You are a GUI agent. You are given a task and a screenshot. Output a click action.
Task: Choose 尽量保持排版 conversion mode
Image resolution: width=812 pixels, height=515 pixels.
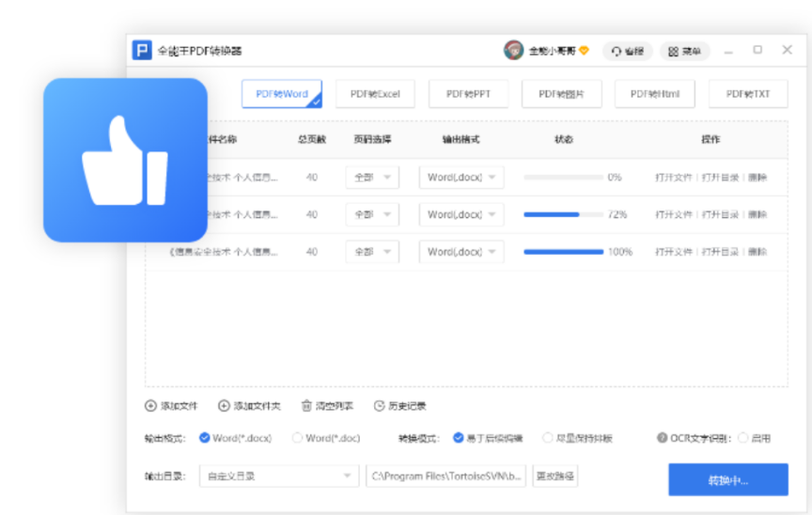pyautogui.click(x=549, y=438)
